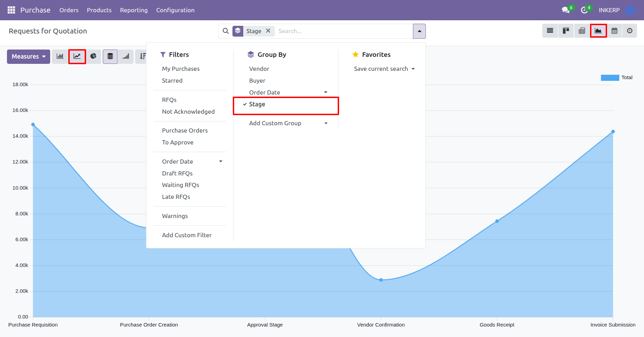Switch to list view
This screenshot has height=337, width=644.
(x=550, y=31)
